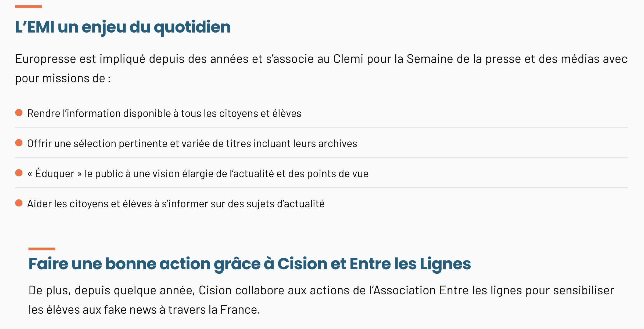The image size is (644, 329).
Task: Click the quoted word "« Éduquer »" in the list
Action: [x=55, y=174]
